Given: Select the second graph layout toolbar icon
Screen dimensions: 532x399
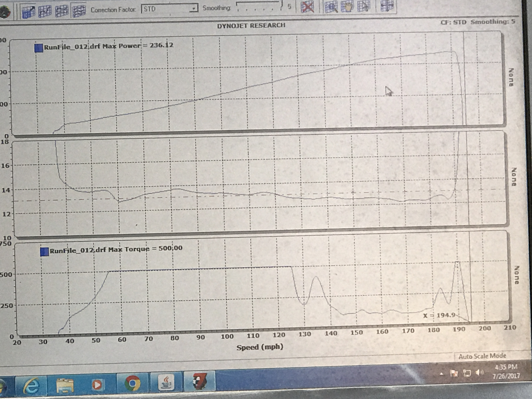Looking at the screenshot, I should click(x=45, y=11).
